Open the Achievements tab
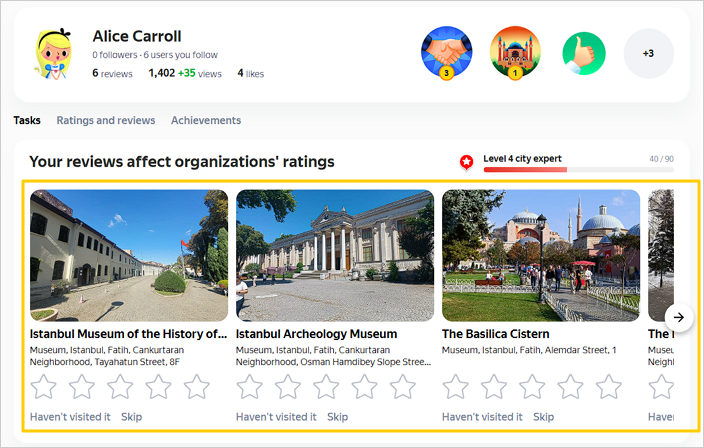Viewport: 704px width, 448px height. 206,121
